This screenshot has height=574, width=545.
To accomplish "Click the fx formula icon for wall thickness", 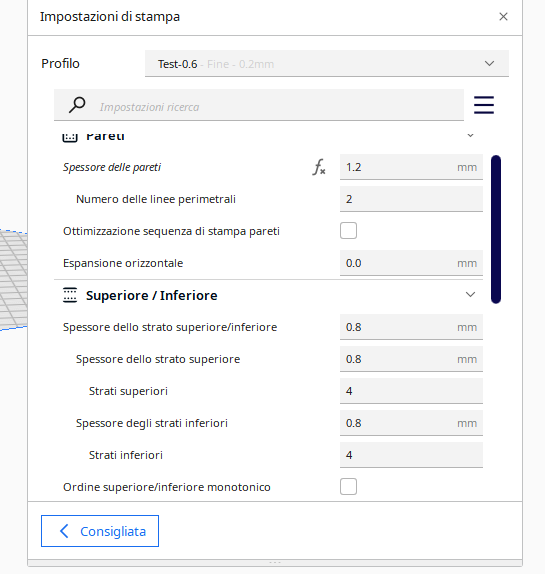I will tap(319, 167).
